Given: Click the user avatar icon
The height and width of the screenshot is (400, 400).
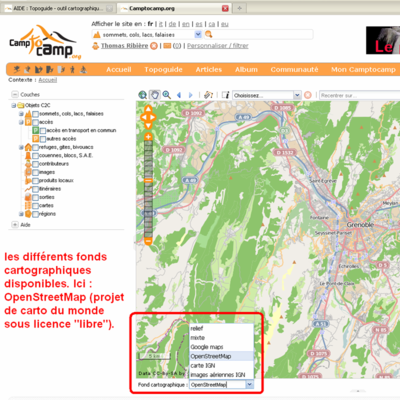Looking at the screenshot, I should coord(95,46).
